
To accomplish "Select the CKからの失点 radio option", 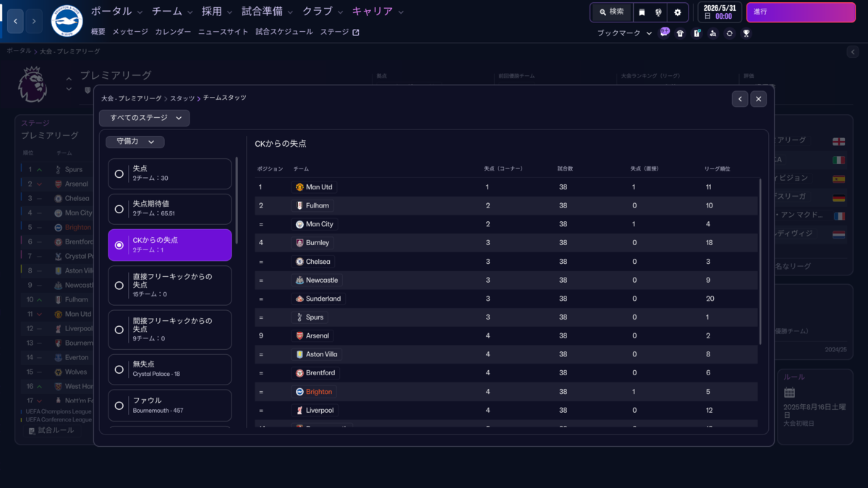I will tap(170, 245).
